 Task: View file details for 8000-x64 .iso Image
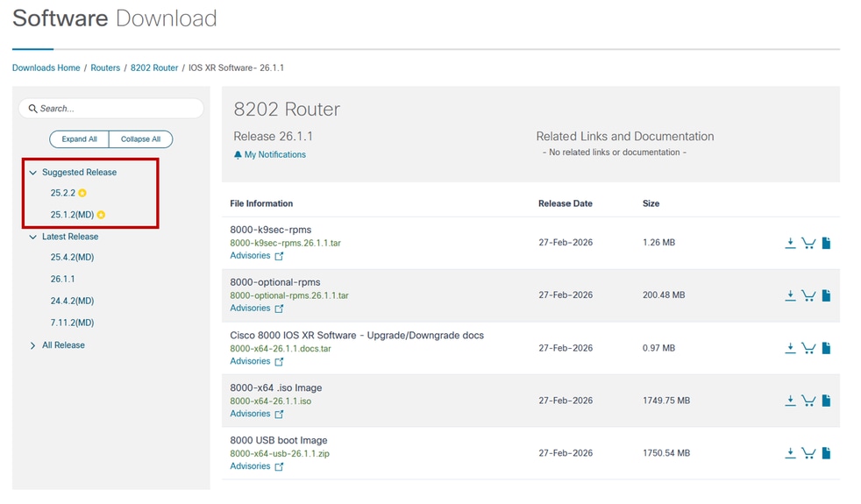point(827,401)
